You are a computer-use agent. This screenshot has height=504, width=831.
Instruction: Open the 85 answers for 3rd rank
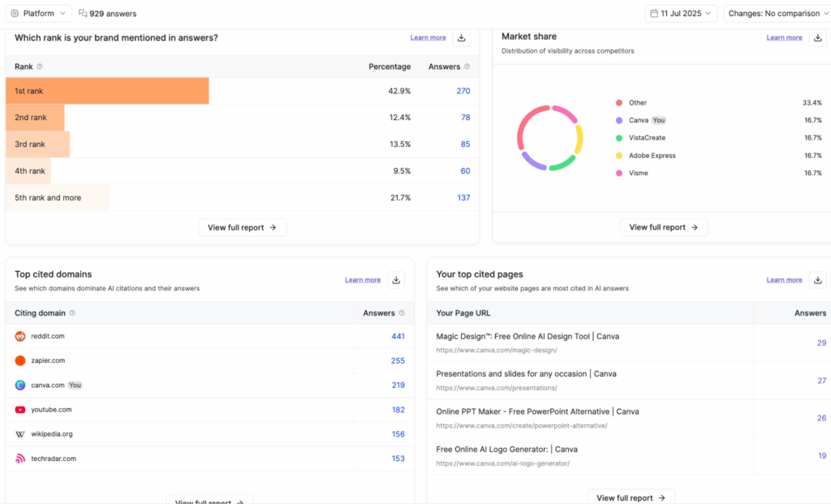click(x=465, y=144)
